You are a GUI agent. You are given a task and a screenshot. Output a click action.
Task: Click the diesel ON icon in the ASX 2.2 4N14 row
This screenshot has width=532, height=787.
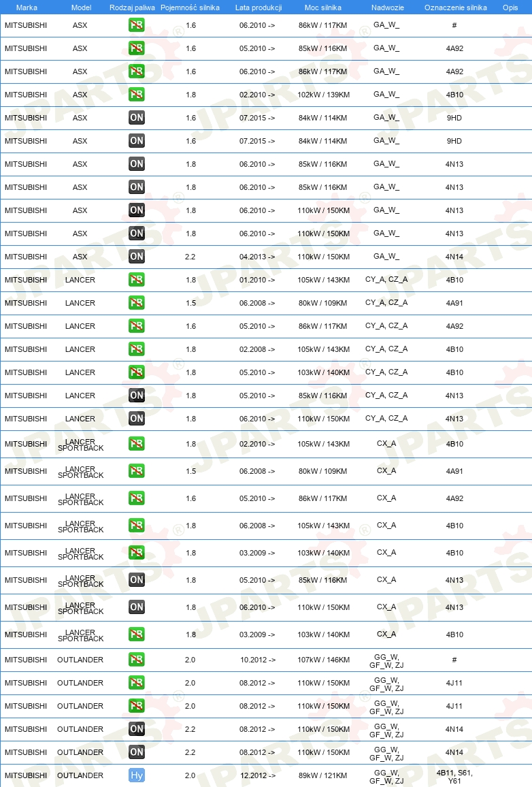coord(136,257)
